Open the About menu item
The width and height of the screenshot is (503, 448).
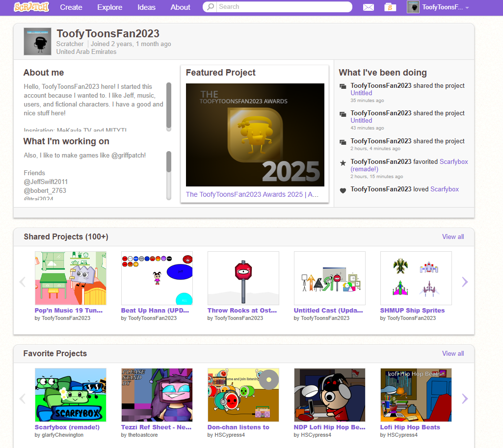click(180, 7)
